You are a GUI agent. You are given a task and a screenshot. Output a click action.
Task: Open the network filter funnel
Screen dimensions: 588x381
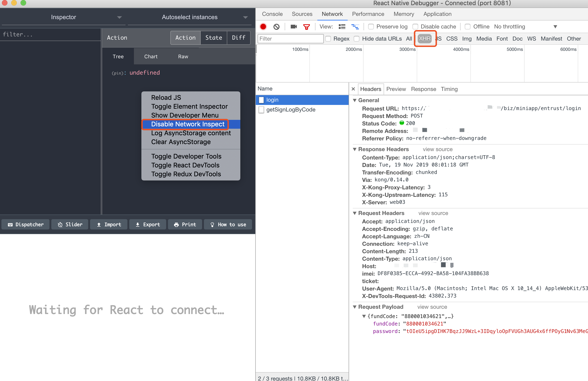307,27
